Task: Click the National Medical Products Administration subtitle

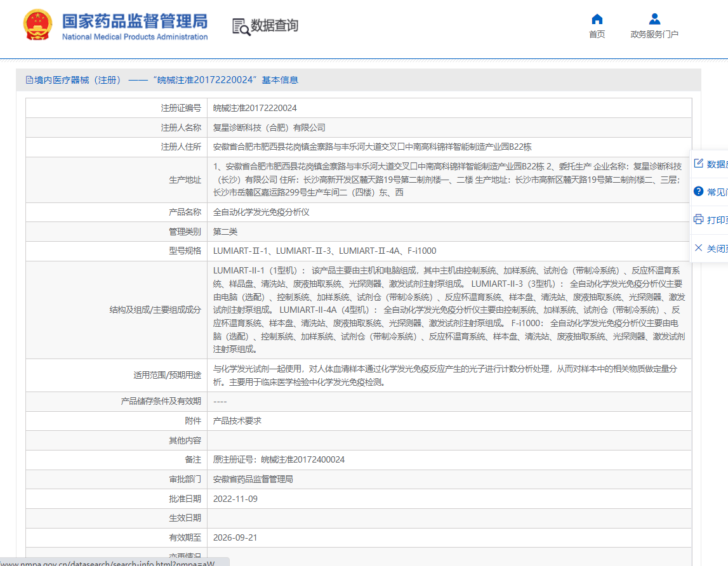Action: pyautogui.click(x=135, y=37)
